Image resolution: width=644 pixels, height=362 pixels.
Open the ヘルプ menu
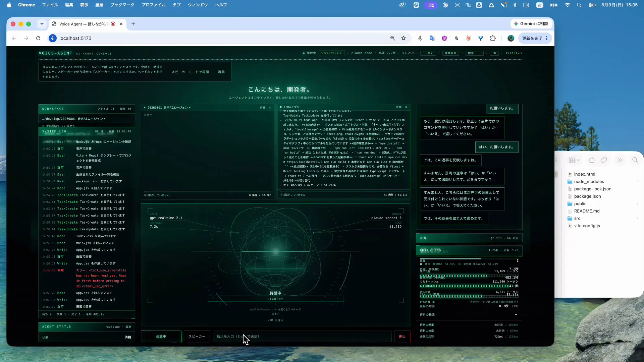(221, 5)
